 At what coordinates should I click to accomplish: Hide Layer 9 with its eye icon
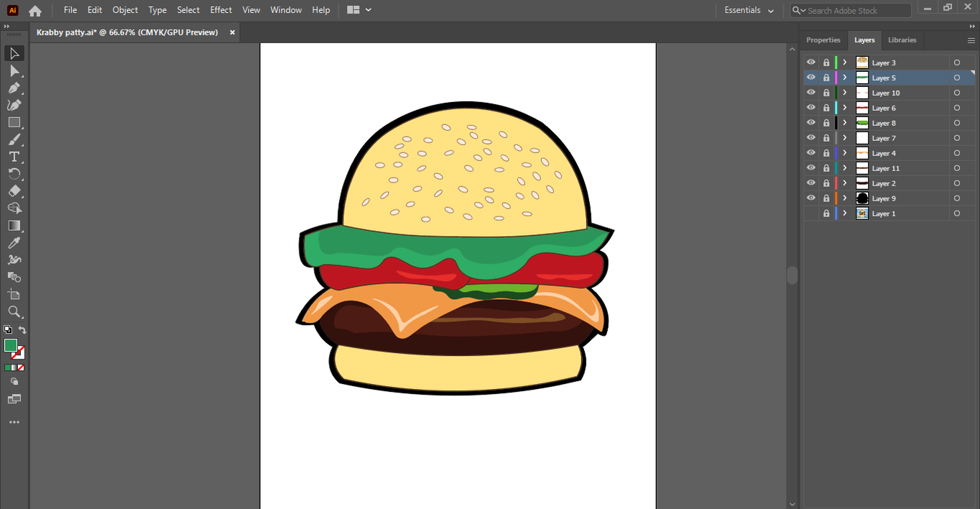[811, 198]
